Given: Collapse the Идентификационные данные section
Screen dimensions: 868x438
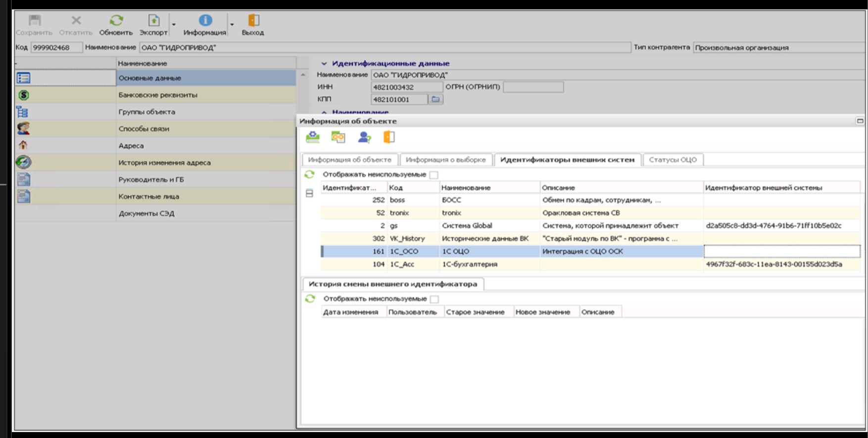Looking at the screenshot, I should (x=324, y=64).
